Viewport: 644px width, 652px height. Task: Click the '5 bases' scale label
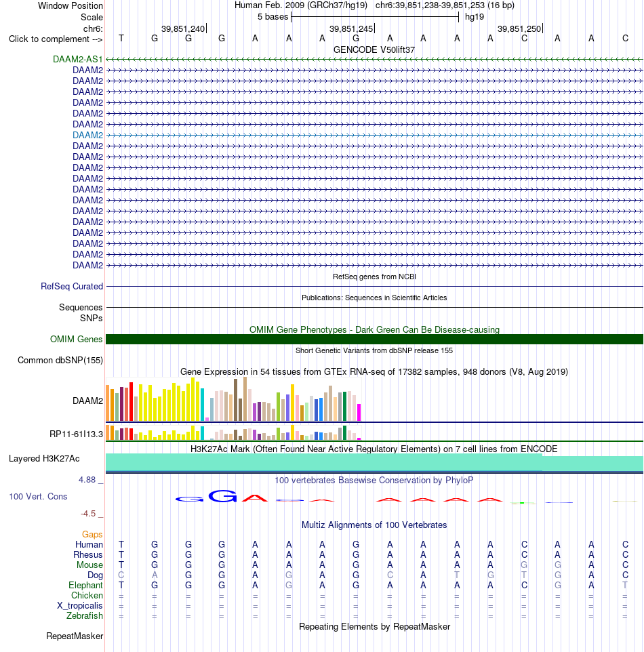(273, 17)
